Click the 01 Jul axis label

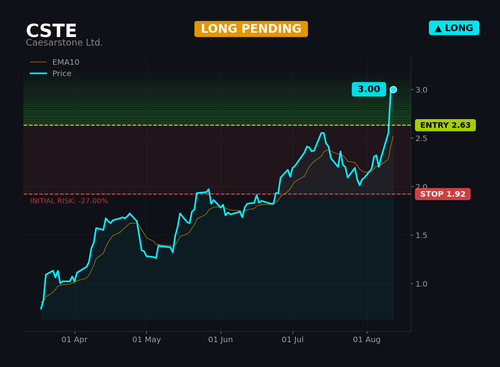(292, 340)
